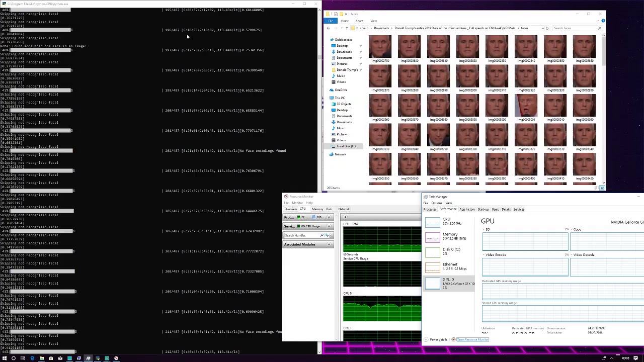
Task: Switch to the Memory tab in Resource Monitor
Action: click(317, 209)
